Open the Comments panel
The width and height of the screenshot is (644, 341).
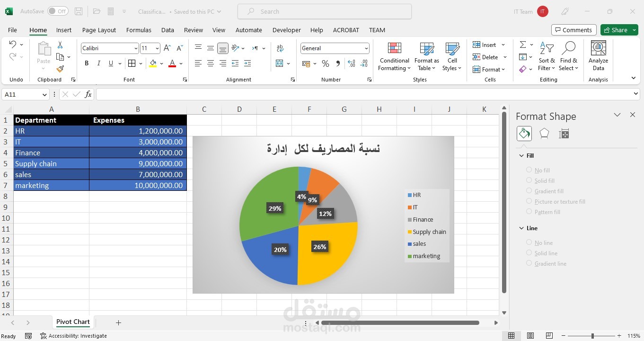pyautogui.click(x=573, y=29)
